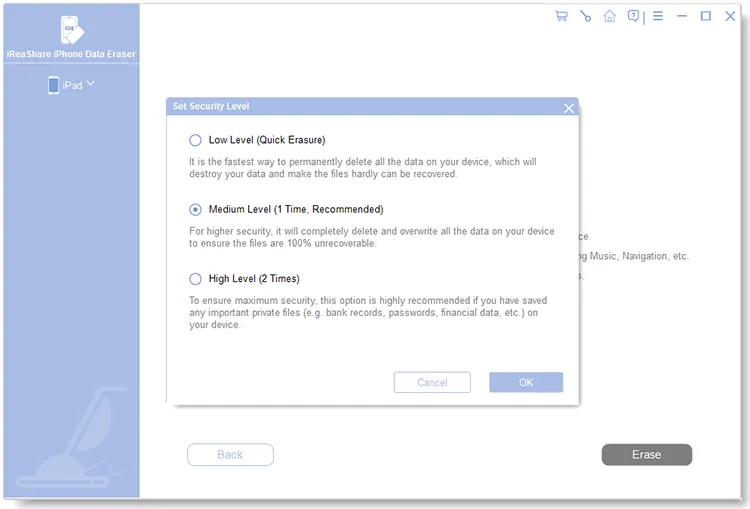Click the text 'Music, Navigation, etc.'
This screenshot has height=509, width=750.
[x=639, y=256]
